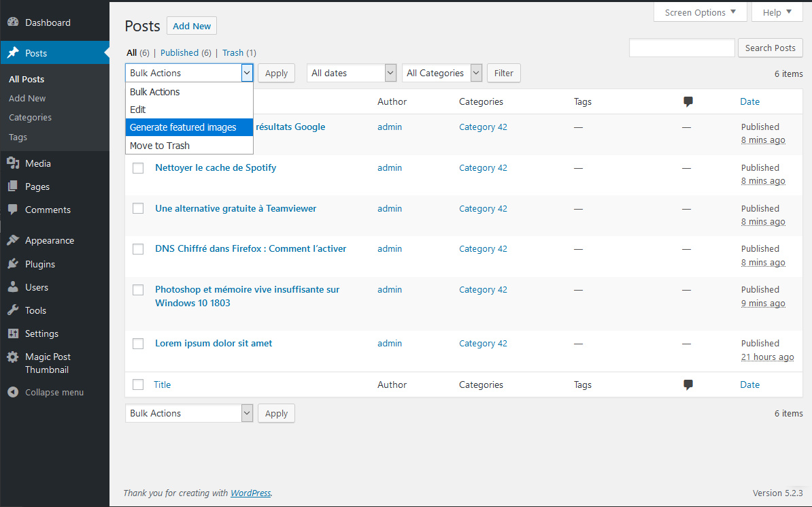Open the Plugins plug icon
The width and height of the screenshot is (812, 507).
point(13,264)
